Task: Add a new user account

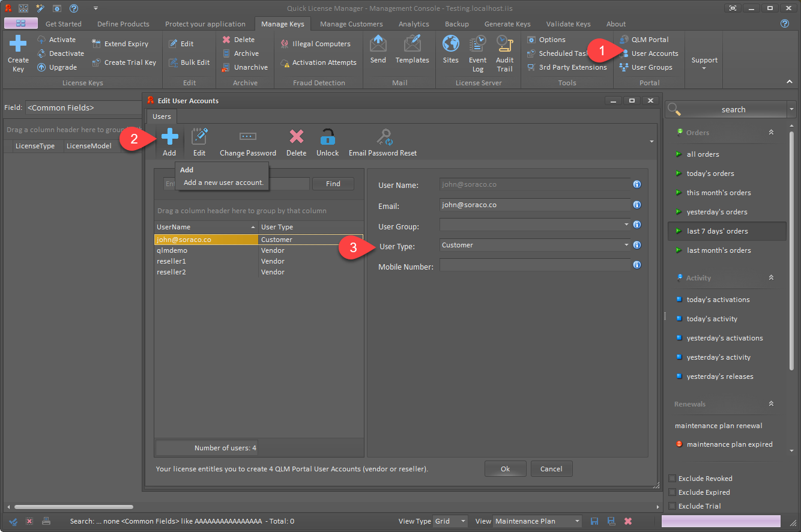Action: (169, 142)
